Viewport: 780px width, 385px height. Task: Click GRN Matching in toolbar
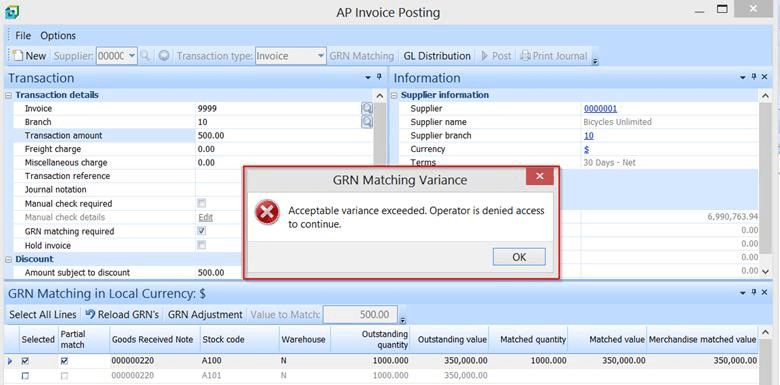[x=361, y=56]
